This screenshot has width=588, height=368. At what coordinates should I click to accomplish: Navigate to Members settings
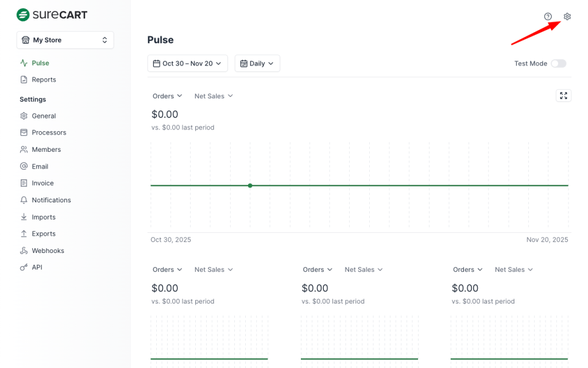coord(46,149)
